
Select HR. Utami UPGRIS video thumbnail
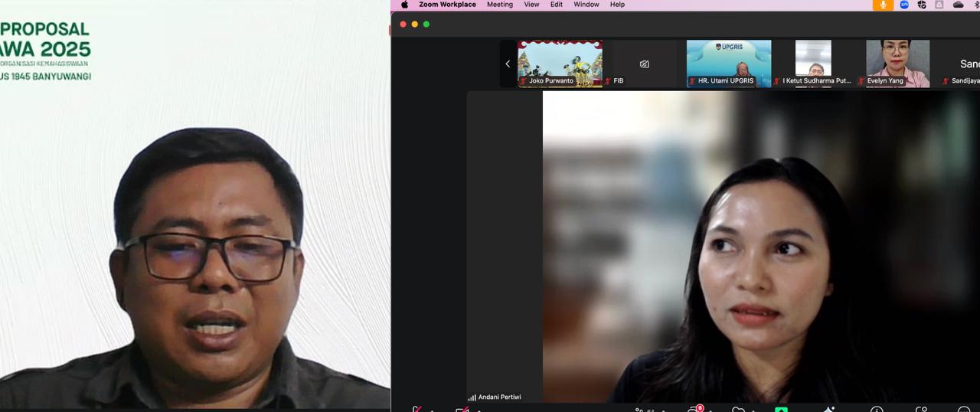(729, 64)
